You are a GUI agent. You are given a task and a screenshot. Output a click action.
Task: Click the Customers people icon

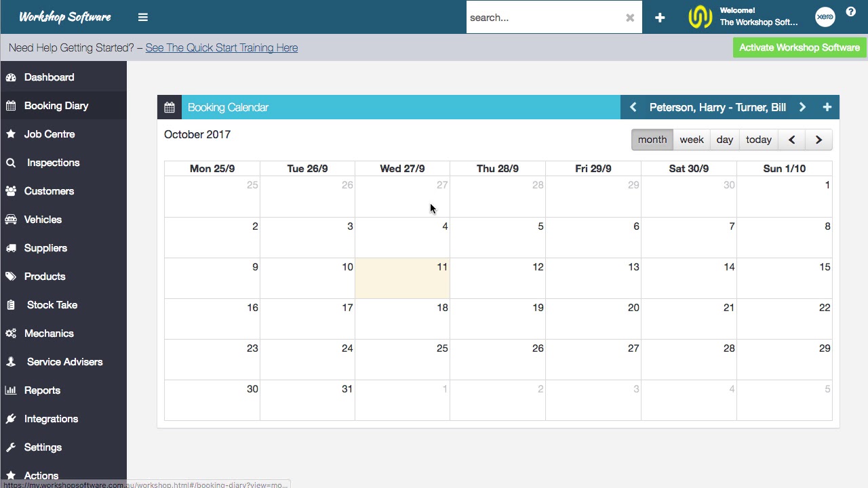[11, 191]
